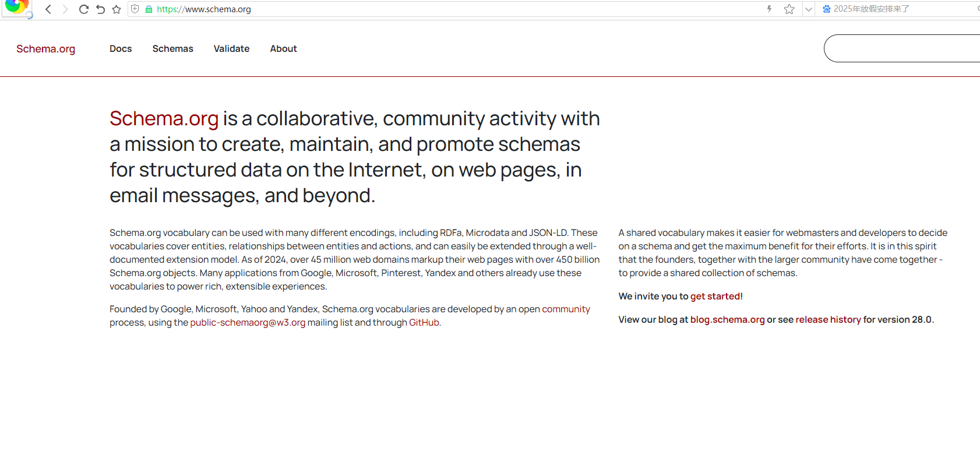Click the security shield icon in address bar

pos(135,9)
